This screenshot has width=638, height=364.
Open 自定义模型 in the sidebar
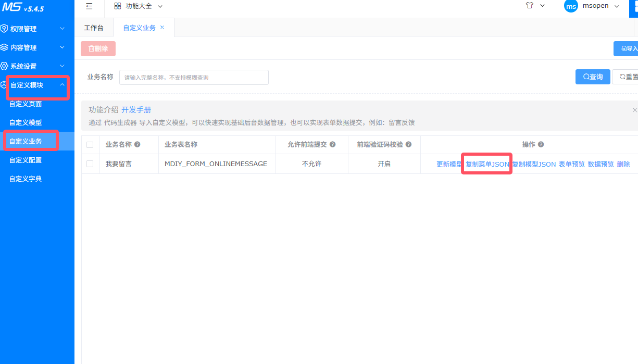click(x=26, y=122)
